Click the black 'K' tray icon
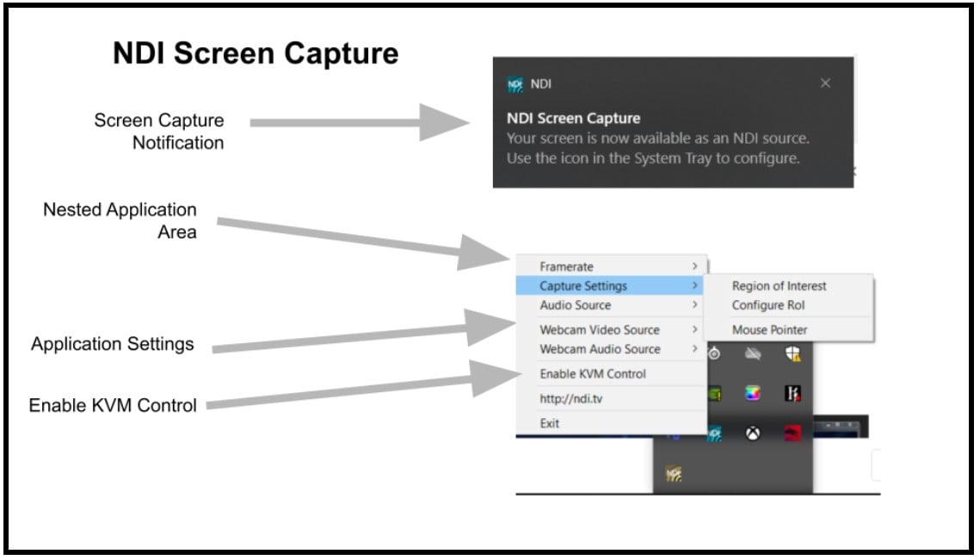980x560 pixels. tap(792, 393)
